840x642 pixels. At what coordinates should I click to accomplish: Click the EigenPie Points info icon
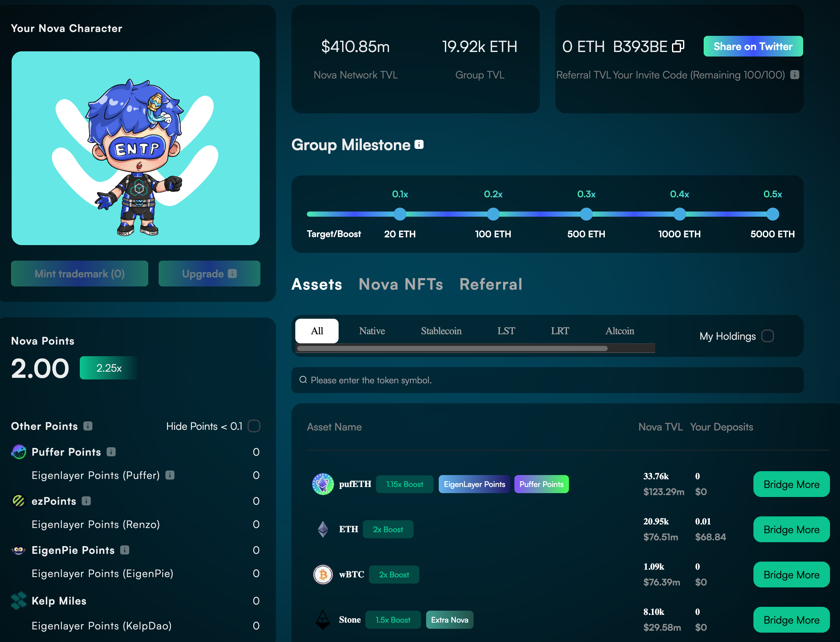pyautogui.click(x=125, y=550)
